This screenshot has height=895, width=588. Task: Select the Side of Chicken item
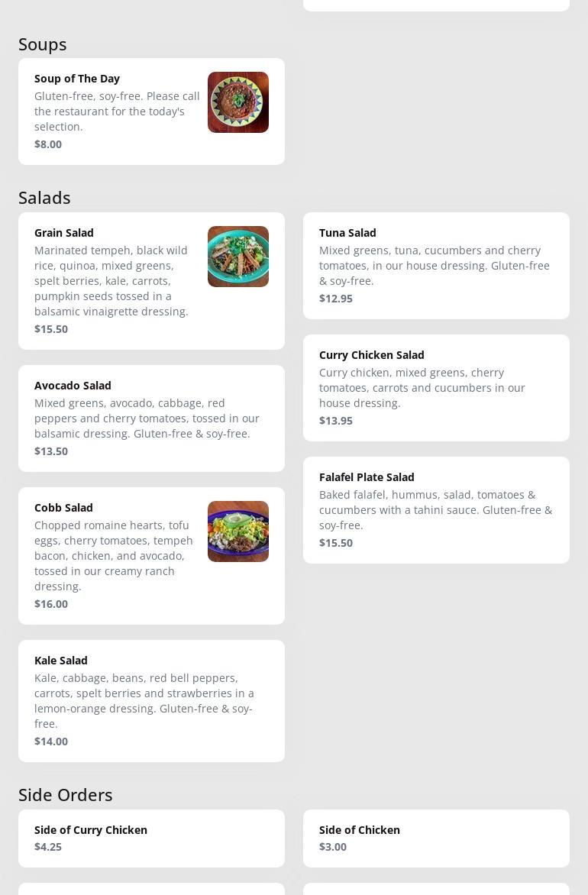tap(435, 838)
